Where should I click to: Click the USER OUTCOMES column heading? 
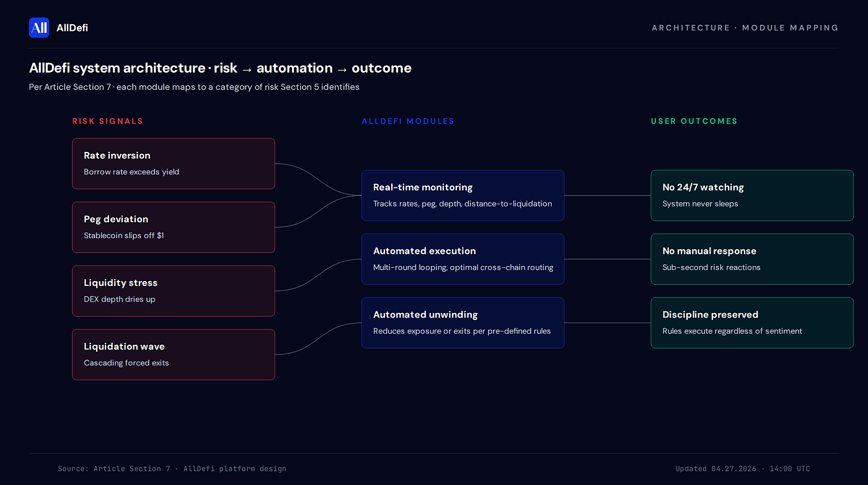click(x=694, y=122)
